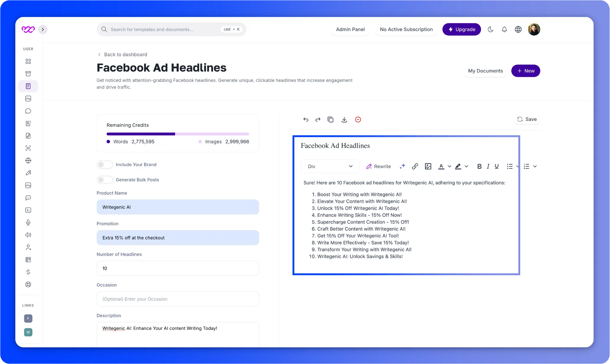Image resolution: width=610 pixels, height=364 pixels.
Task: Toggle dark mode with the moon icon
Action: tap(490, 29)
